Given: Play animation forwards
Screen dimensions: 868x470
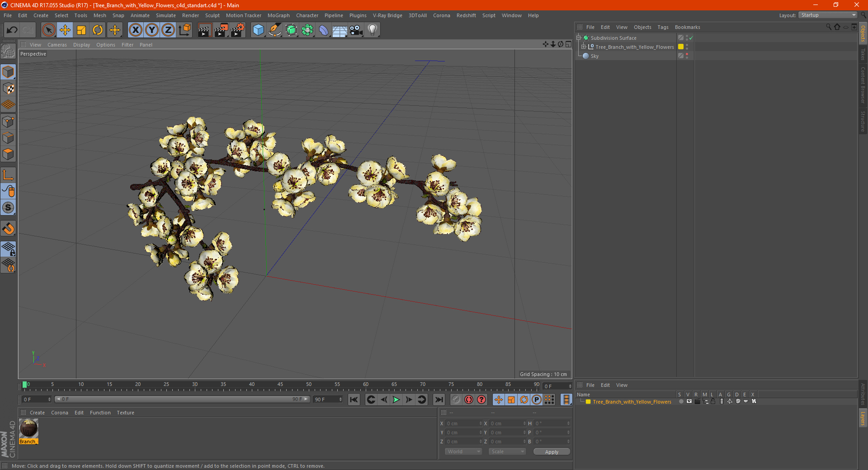Looking at the screenshot, I should coord(396,399).
